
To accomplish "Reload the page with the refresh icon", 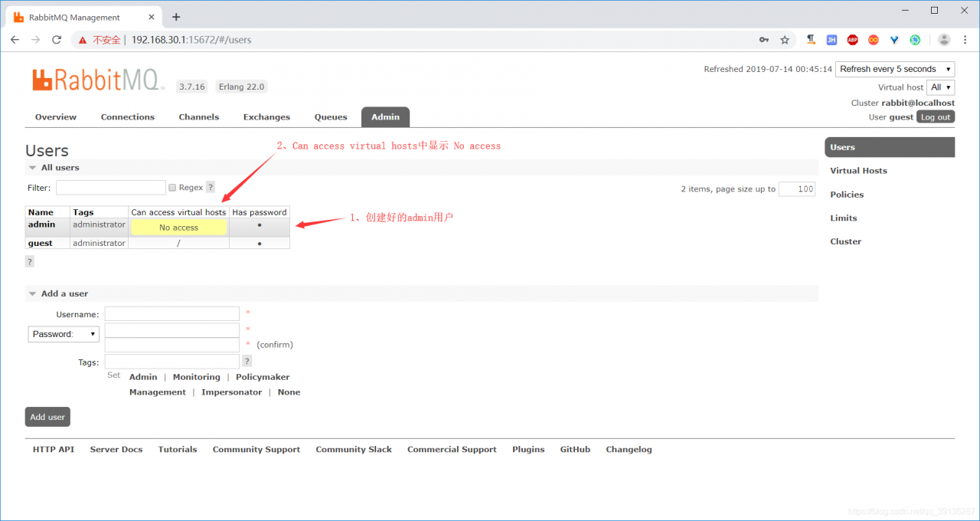I will 57,40.
